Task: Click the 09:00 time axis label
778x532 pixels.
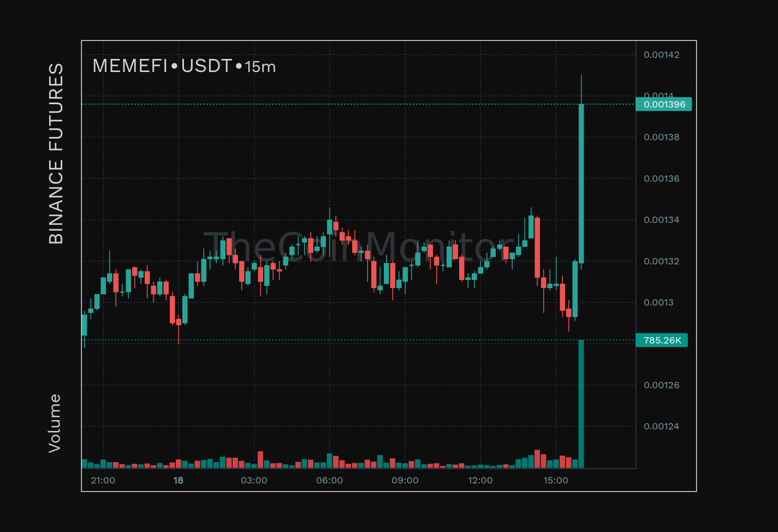Action: pos(405,481)
